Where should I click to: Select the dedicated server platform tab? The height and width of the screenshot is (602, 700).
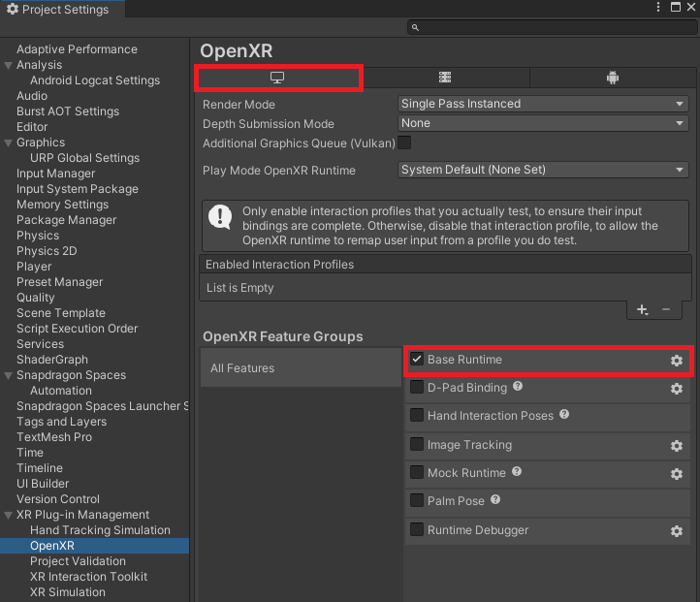[445, 78]
